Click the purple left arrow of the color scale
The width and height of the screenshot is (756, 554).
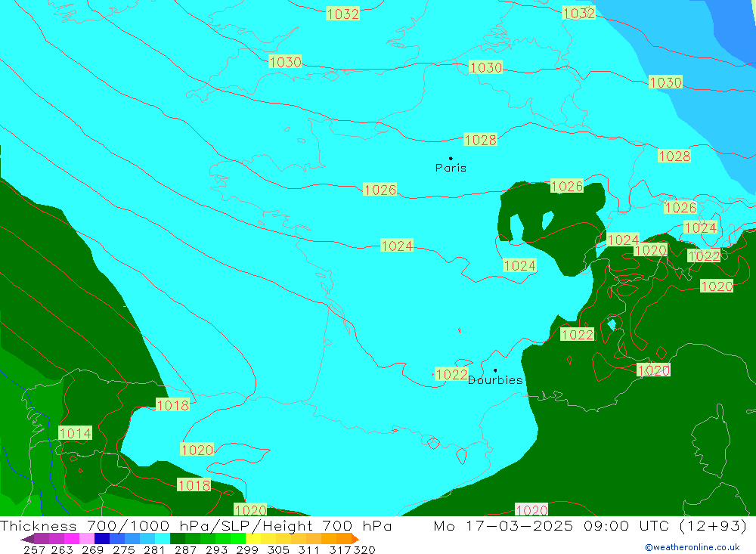pyautogui.click(x=27, y=539)
